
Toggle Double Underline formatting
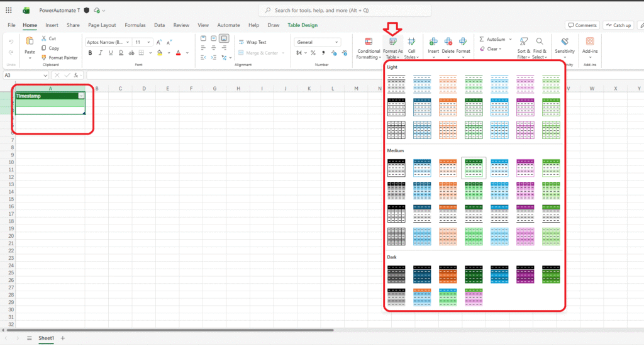(121, 53)
